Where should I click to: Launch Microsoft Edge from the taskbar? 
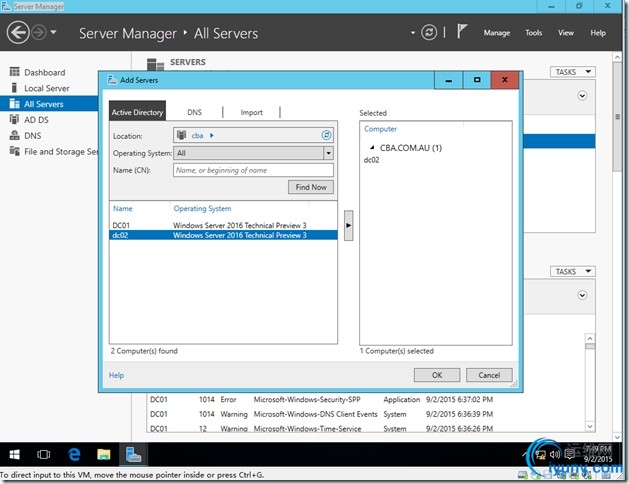coord(74,454)
